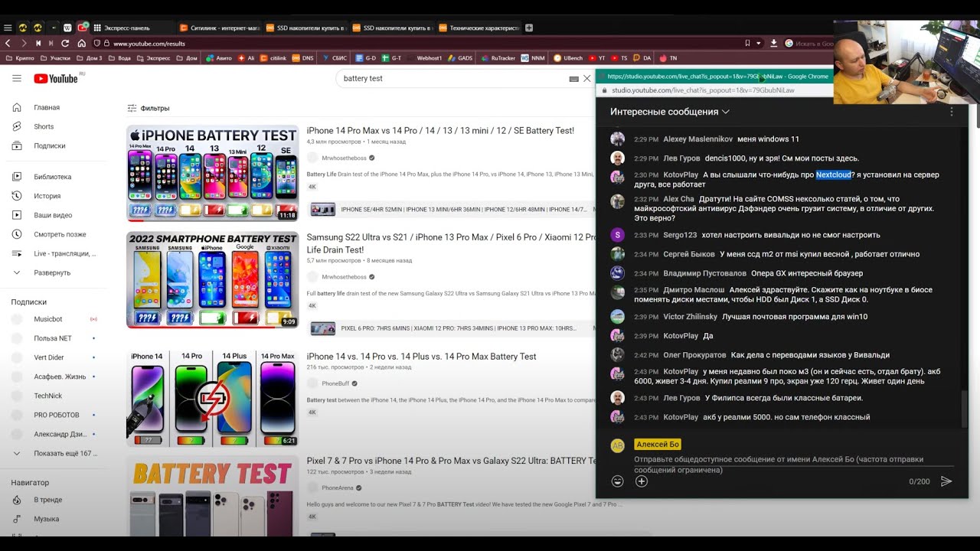
Task: Click Alexey Maslennikov's name in chat
Action: coord(697,139)
